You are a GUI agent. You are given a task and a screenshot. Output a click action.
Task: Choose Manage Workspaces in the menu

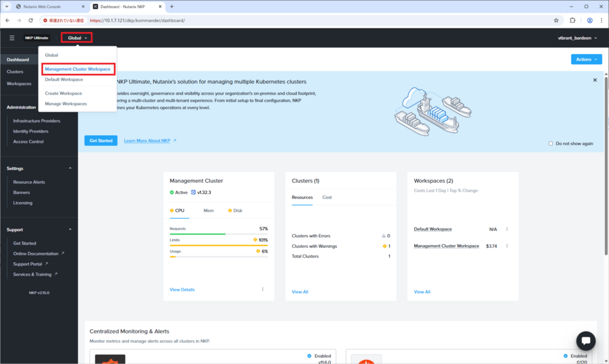66,104
